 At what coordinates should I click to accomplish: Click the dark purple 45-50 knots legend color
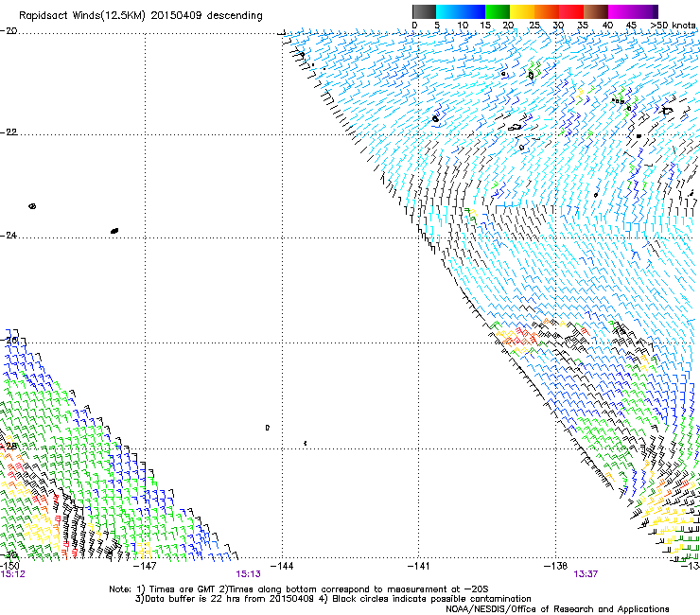645,11
